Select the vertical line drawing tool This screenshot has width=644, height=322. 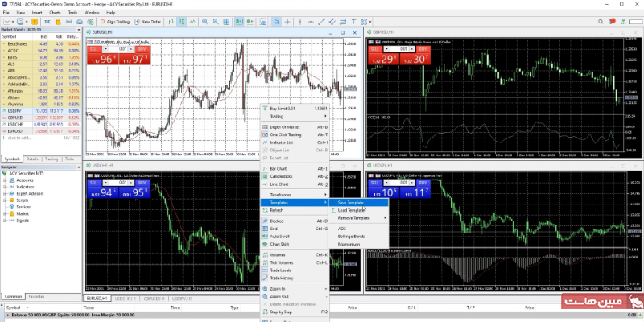[x=300, y=22]
